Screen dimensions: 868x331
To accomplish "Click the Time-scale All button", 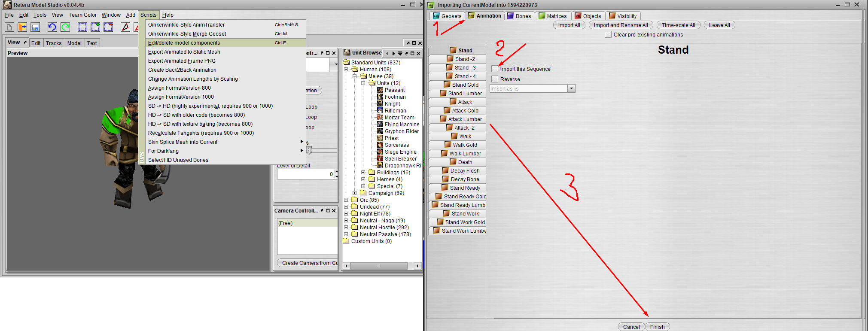I will click(x=679, y=25).
